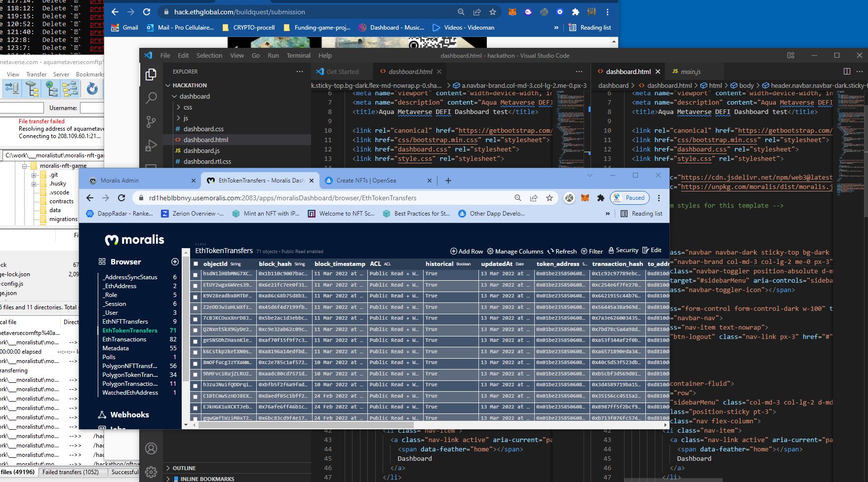Open the Security option in Moralis toolbar

click(x=623, y=250)
